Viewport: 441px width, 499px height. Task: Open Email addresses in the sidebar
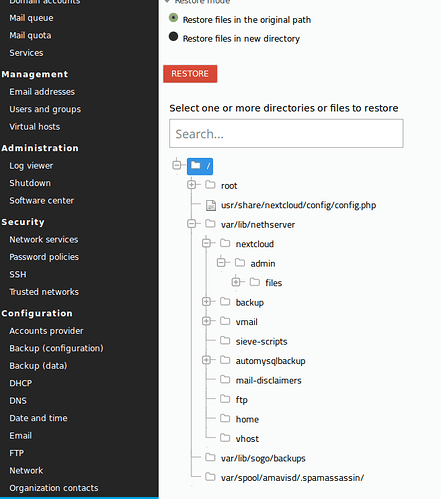click(42, 92)
